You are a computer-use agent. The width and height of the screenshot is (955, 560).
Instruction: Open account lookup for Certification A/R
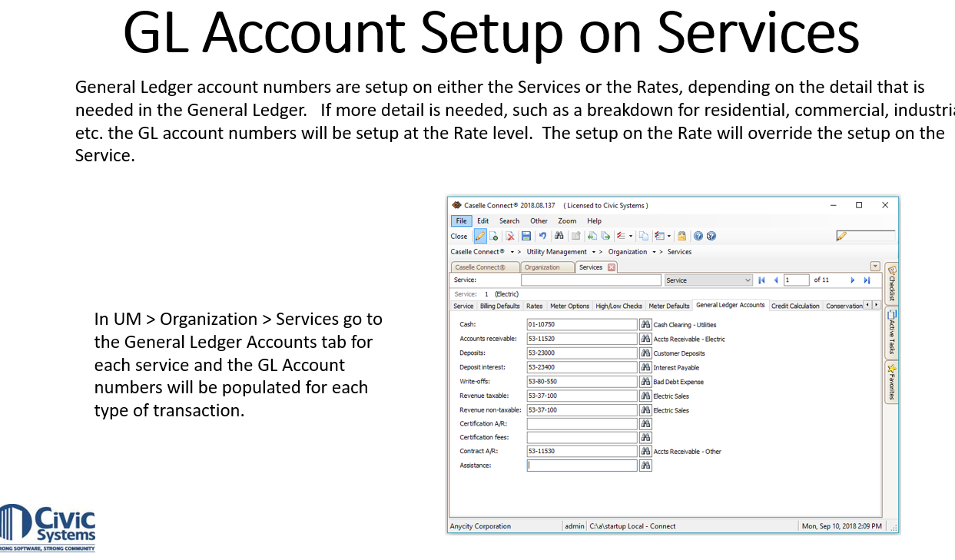pos(645,423)
